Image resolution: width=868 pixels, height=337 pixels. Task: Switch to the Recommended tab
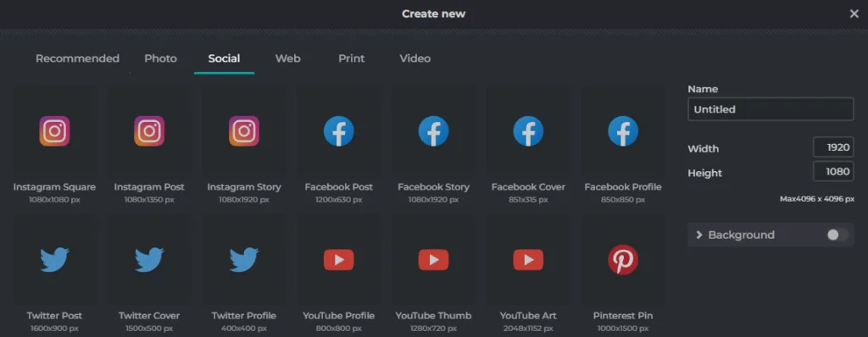77,58
